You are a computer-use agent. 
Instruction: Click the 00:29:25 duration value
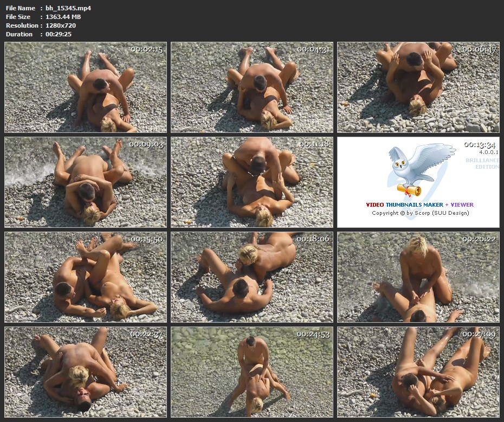[59, 34]
